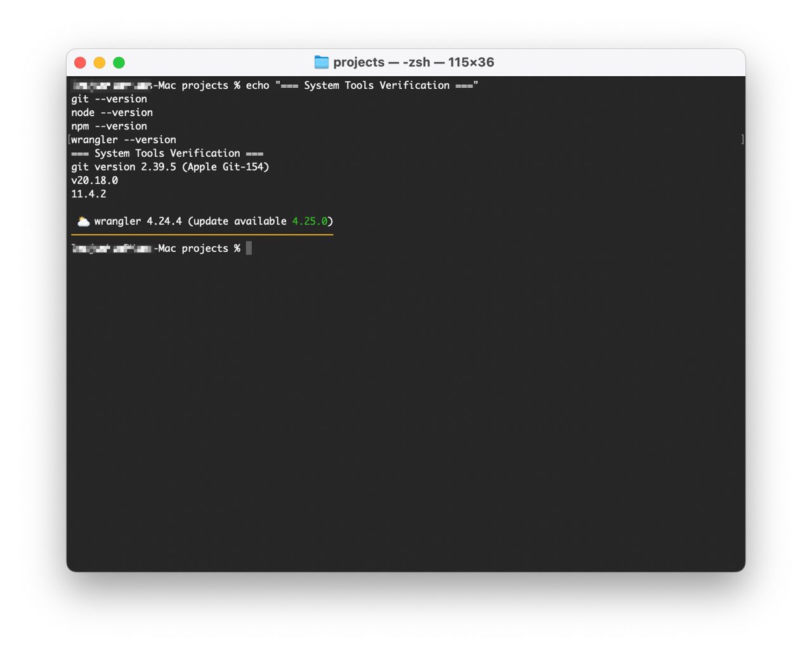Click the 'wrangler --version' command line

point(124,140)
